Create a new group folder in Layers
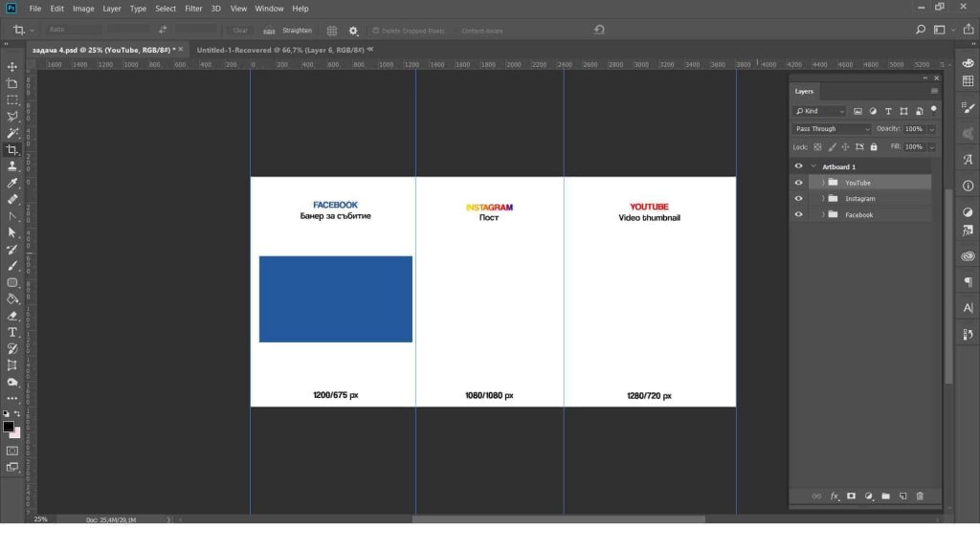The image size is (980, 551). 885,496
